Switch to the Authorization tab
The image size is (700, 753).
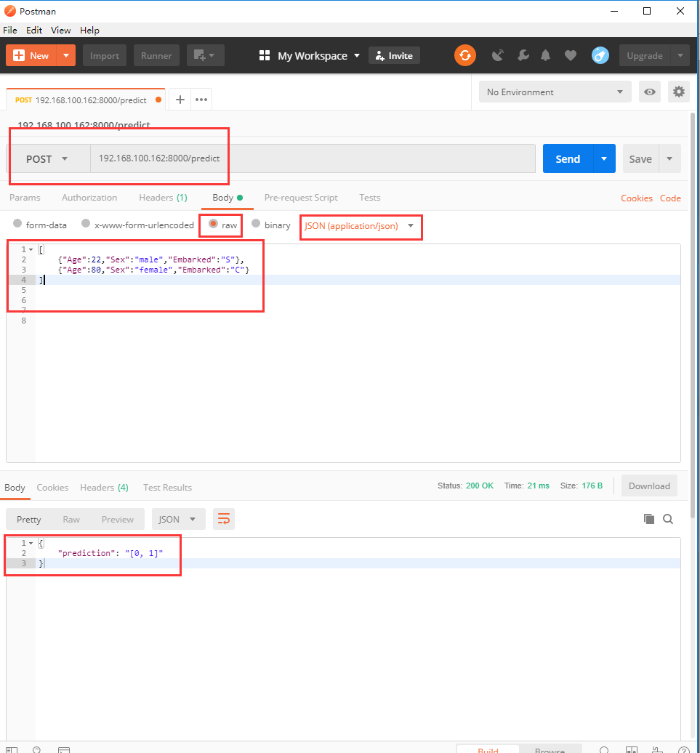[89, 198]
